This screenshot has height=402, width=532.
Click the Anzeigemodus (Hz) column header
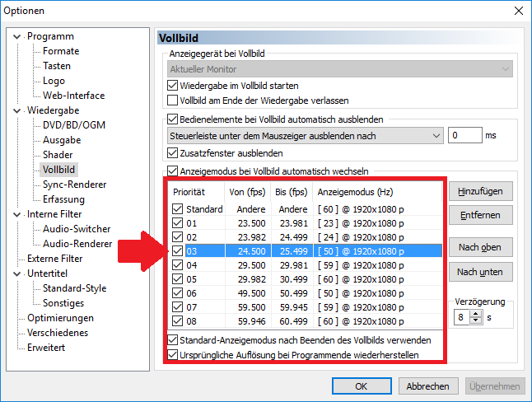(377, 192)
